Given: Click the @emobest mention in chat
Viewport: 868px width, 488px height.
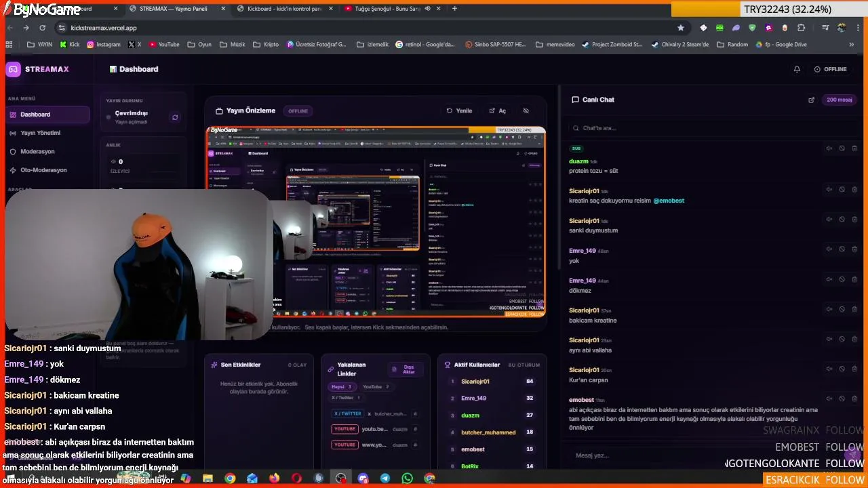Looking at the screenshot, I should tap(669, 201).
